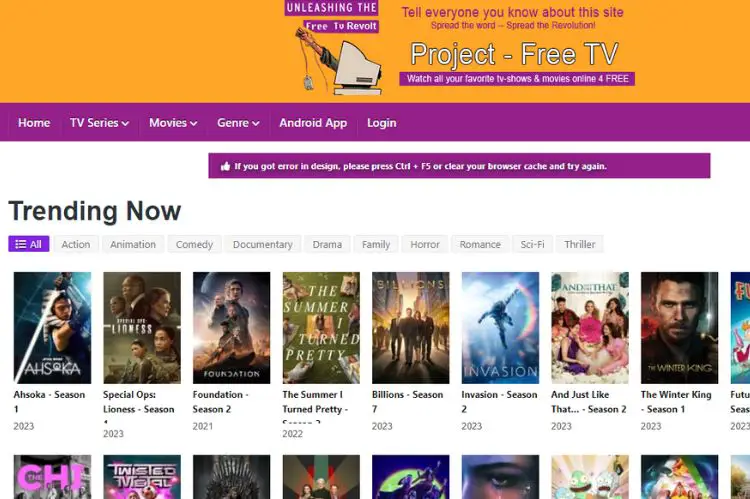Image resolution: width=750 pixels, height=499 pixels.
Task: Filter trending by Comedy
Action: point(194,244)
